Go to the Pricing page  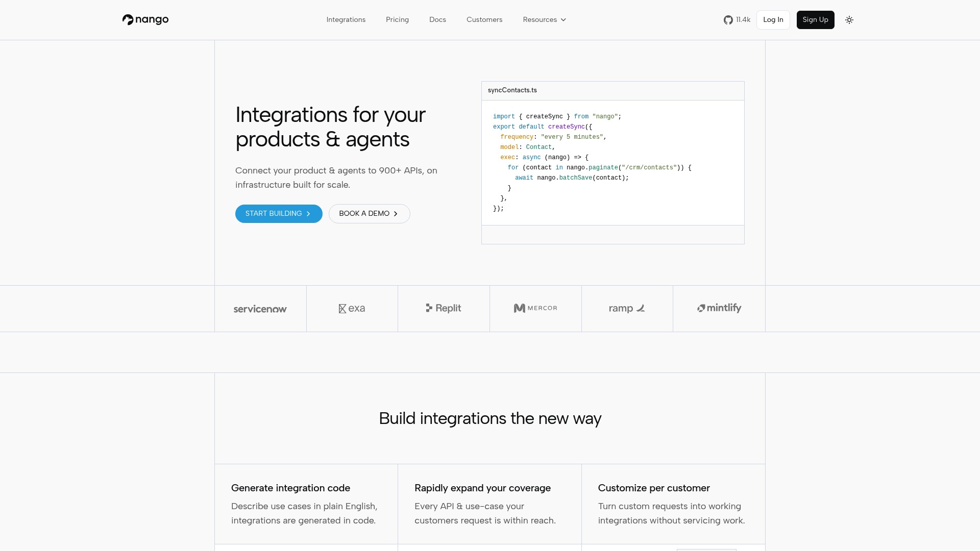[397, 20]
